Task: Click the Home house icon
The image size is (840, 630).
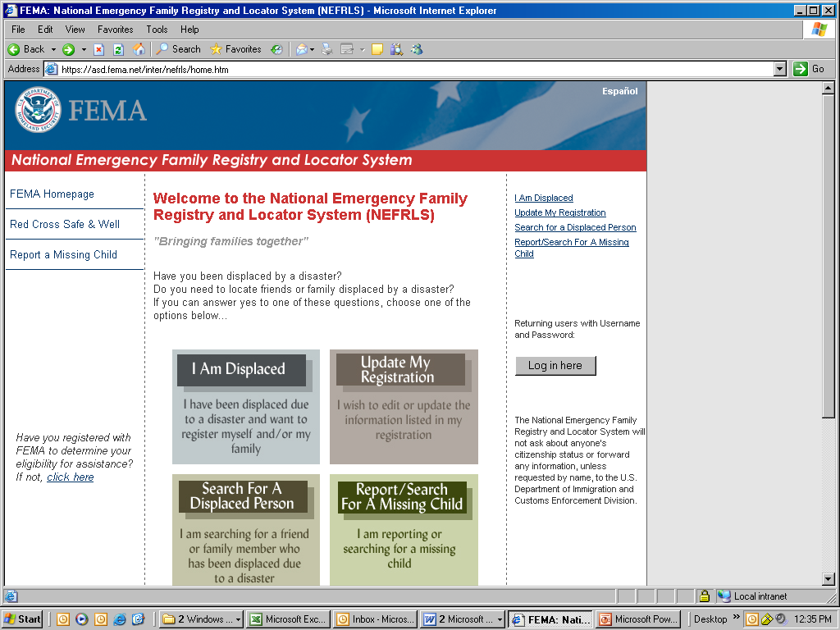Action: 139,49
